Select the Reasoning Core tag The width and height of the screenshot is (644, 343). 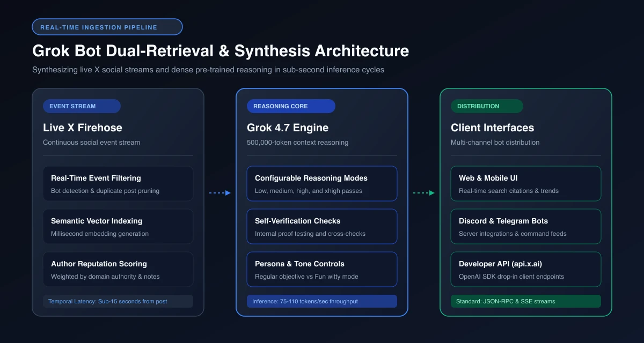[x=291, y=106]
